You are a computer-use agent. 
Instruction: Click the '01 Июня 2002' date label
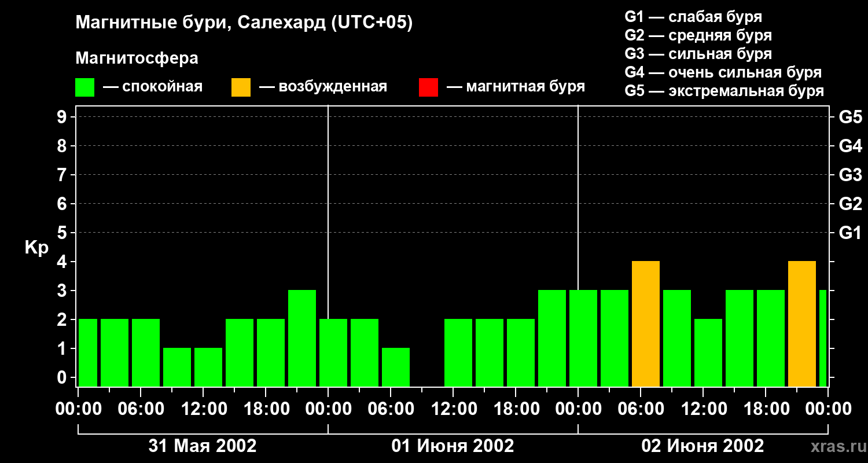click(453, 446)
